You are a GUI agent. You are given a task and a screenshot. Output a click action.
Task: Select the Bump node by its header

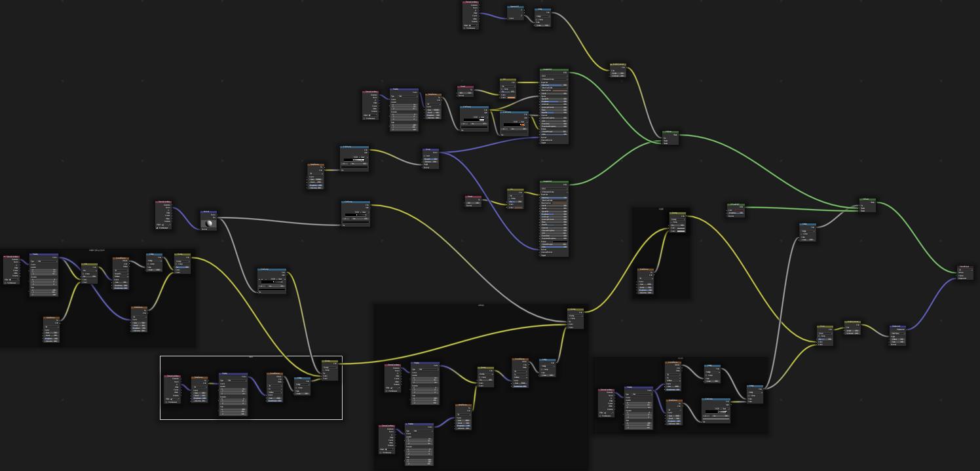pos(431,149)
